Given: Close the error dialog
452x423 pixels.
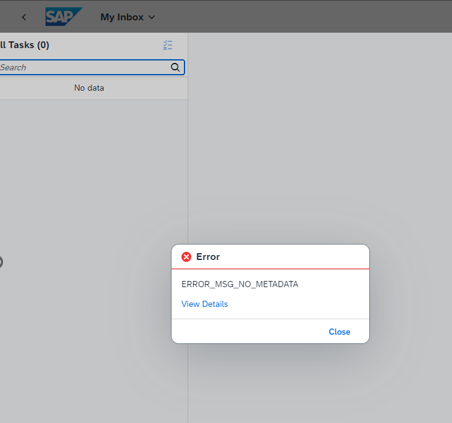Looking at the screenshot, I should [x=339, y=332].
